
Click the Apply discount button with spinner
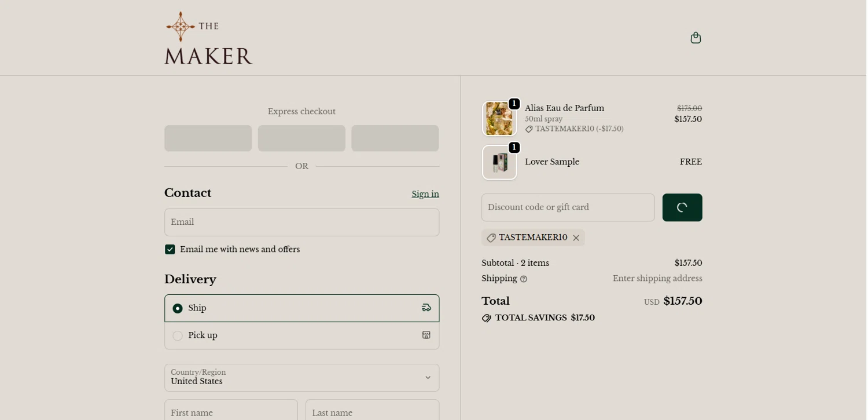[x=682, y=207]
